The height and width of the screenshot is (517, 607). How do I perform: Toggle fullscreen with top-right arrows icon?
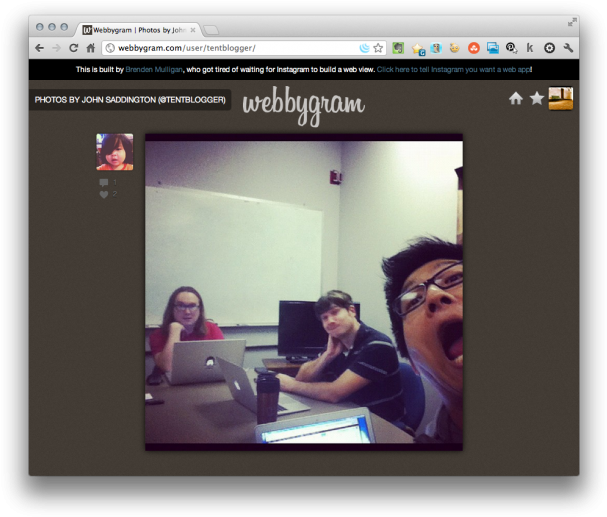pos(572,22)
